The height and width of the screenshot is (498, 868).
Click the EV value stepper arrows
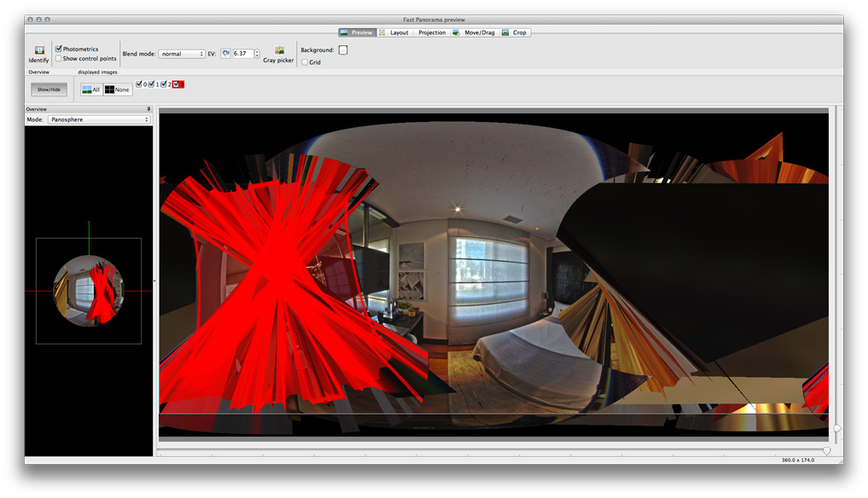point(257,54)
